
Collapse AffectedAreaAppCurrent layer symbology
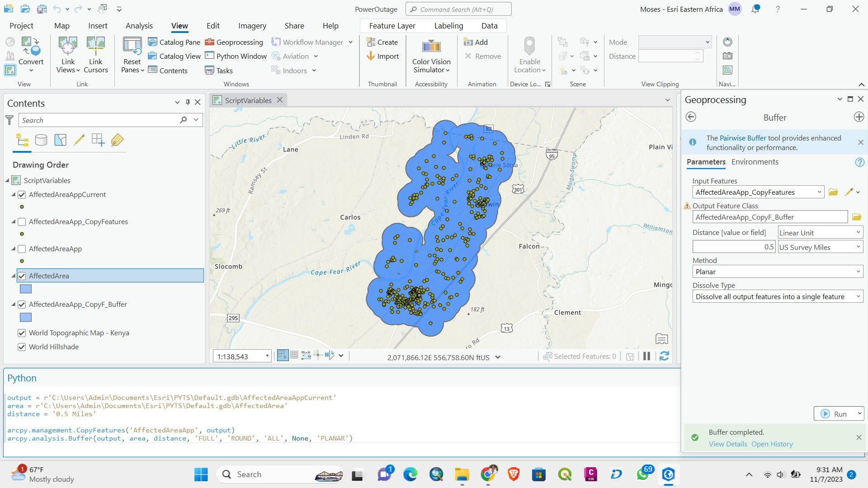14,195
